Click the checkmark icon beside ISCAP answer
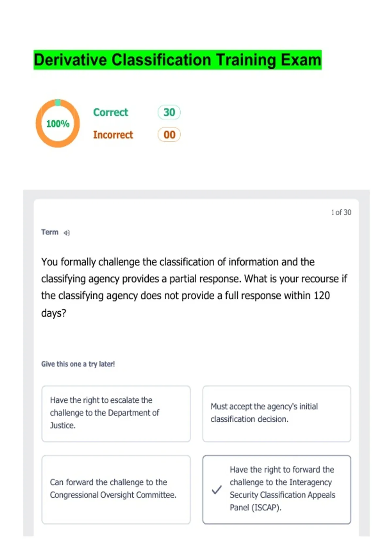This screenshot has width=392, height=556. [217, 490]
